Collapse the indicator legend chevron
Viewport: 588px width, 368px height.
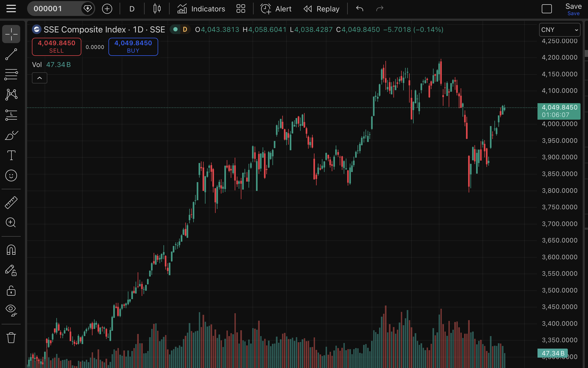click(x=40, y=78)
